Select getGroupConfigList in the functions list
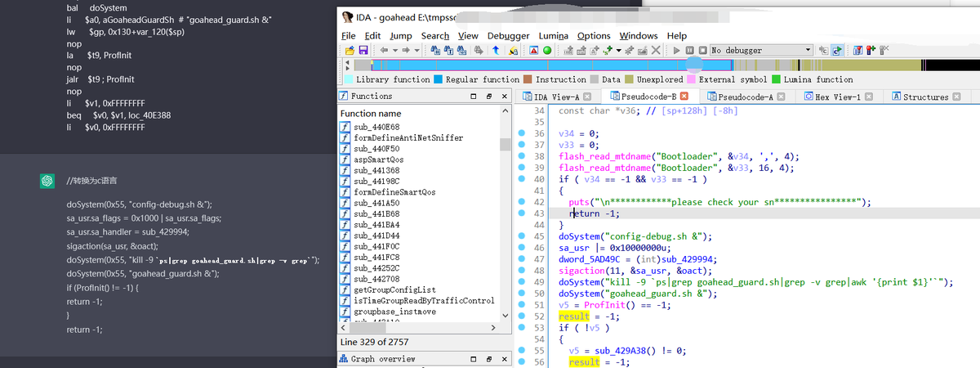The height and width of the screenshot is (368, 980). coord(394,289)
